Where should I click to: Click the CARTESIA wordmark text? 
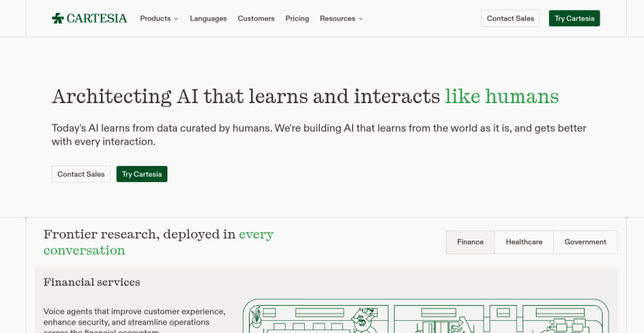point(97,19)
